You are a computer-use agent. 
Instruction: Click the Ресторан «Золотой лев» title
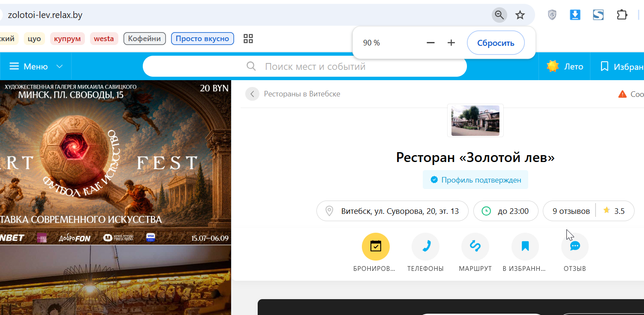coord(475,157)
